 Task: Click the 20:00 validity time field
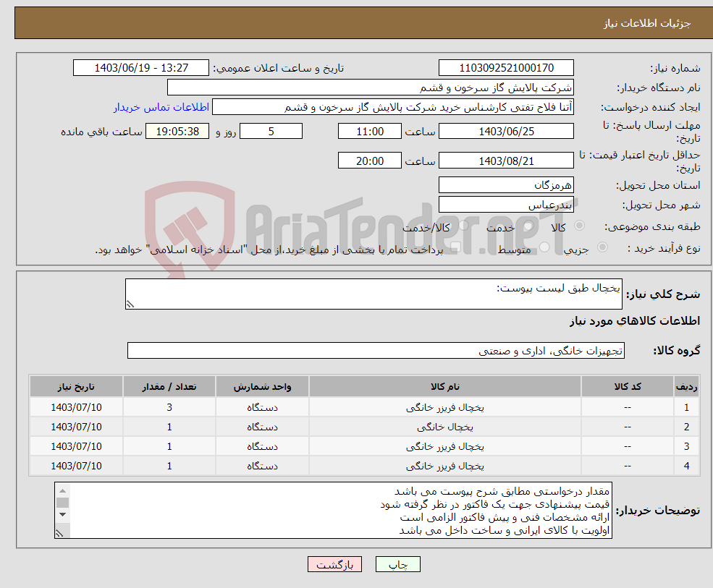[370, 161]
